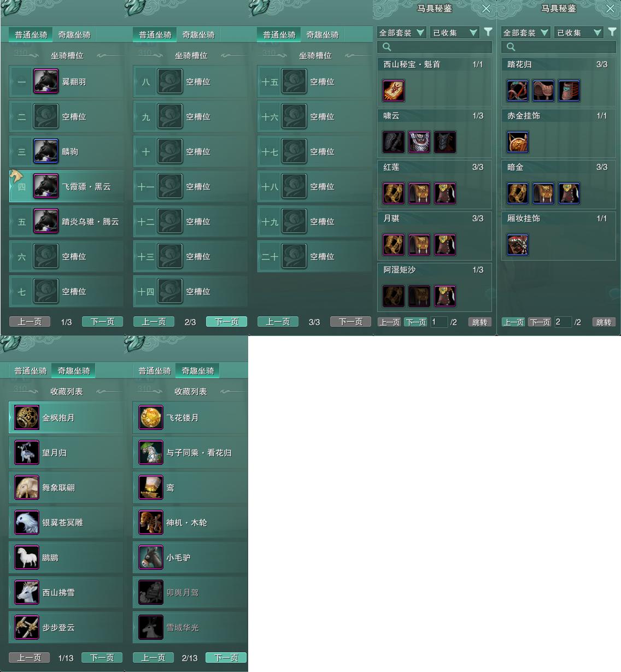Switch to 普通坐骑 tab in 1/13 panel

point(31,371)
